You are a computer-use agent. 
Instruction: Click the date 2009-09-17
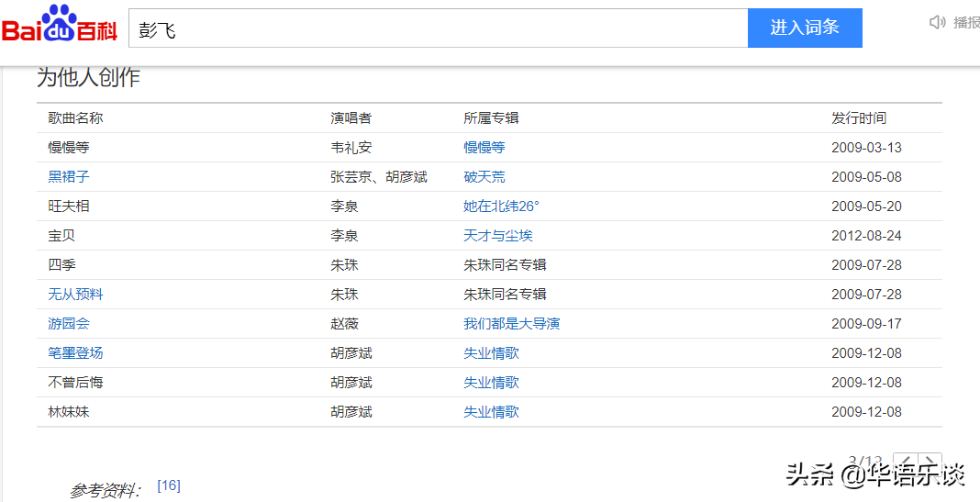(x=866, y=324)
